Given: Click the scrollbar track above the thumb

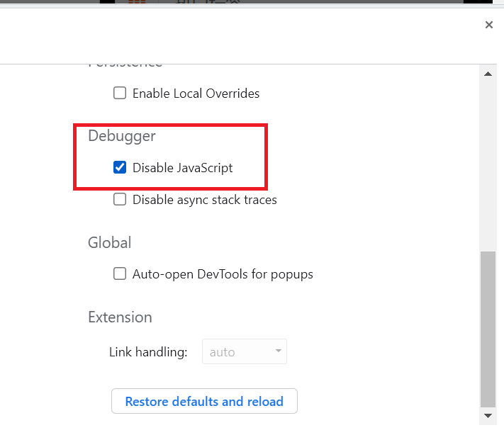Looking at the screenshot, I should 488,163.
